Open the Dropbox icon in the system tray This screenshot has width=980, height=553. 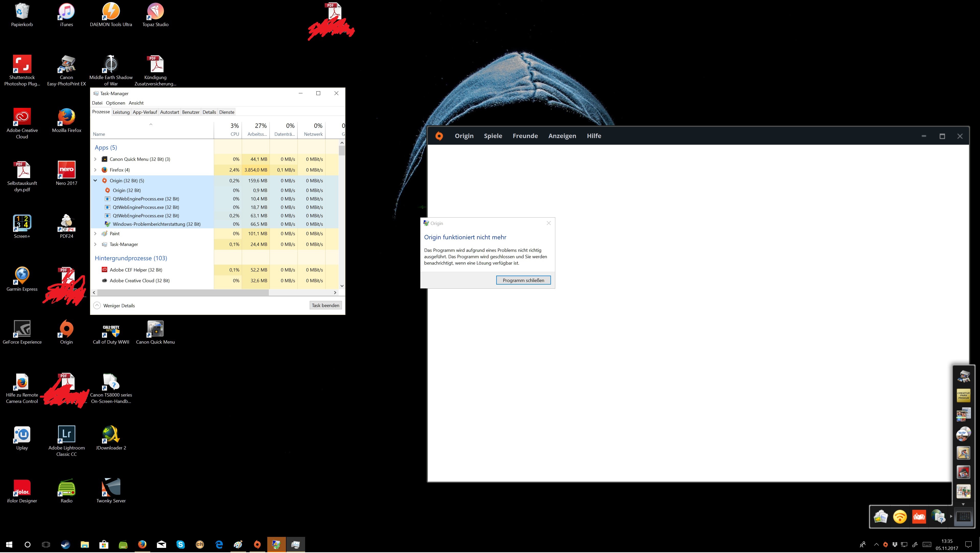point(895,545)
